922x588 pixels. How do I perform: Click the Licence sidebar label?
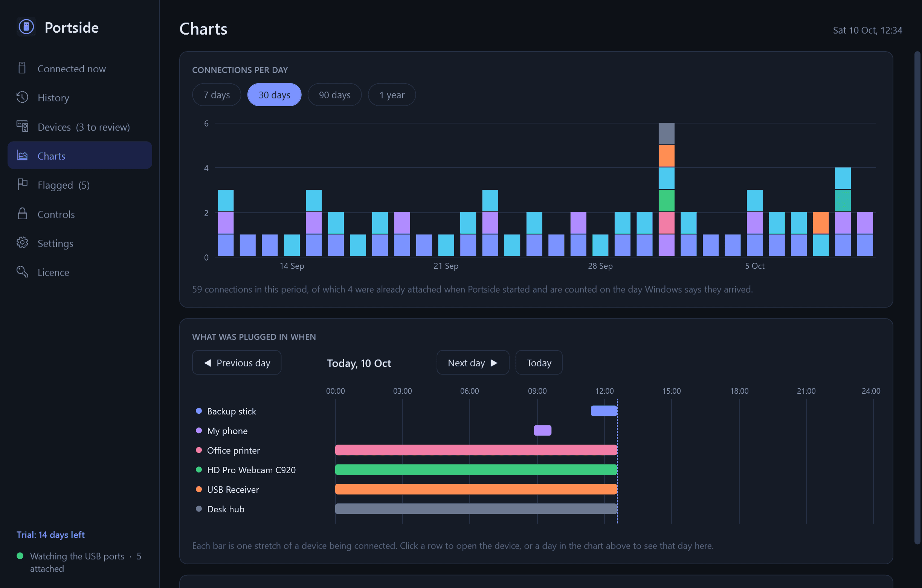(x=53, y=272)
